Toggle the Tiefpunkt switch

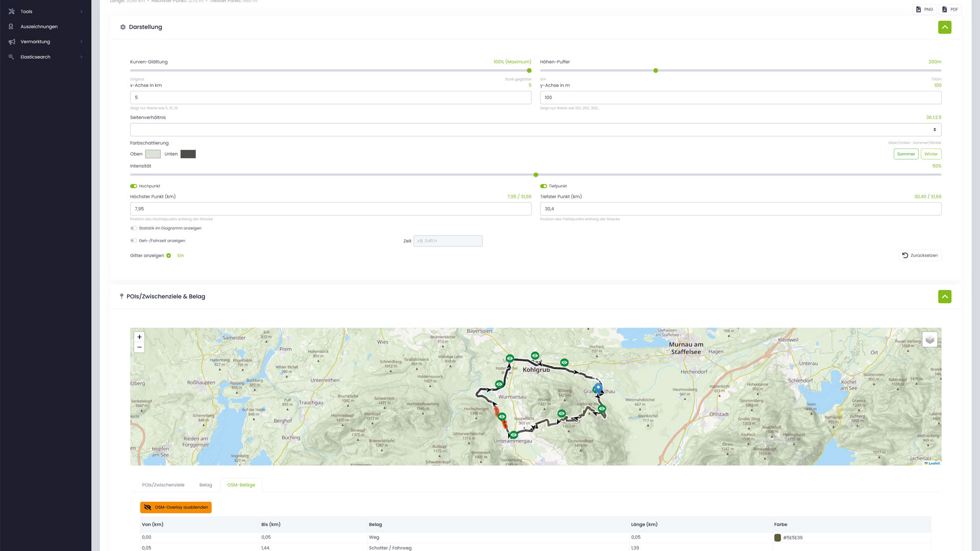pos(544,186)
